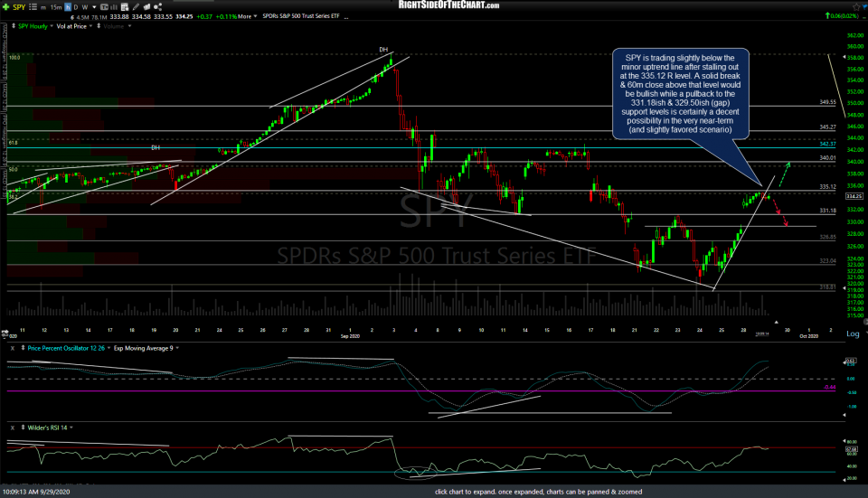Click the last price 334.25 in quote bar
Viewport: 868px width, 498px height.
click(x=184, y=17)
